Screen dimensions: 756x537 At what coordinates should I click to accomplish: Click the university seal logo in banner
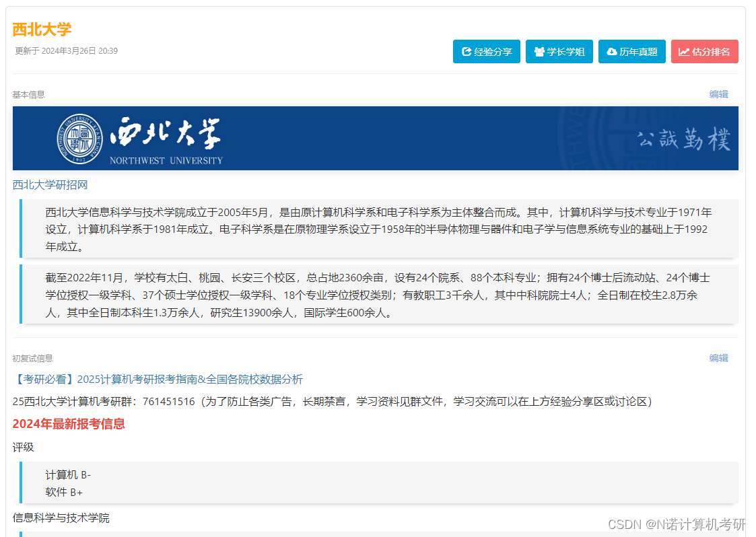pos(79,139)
